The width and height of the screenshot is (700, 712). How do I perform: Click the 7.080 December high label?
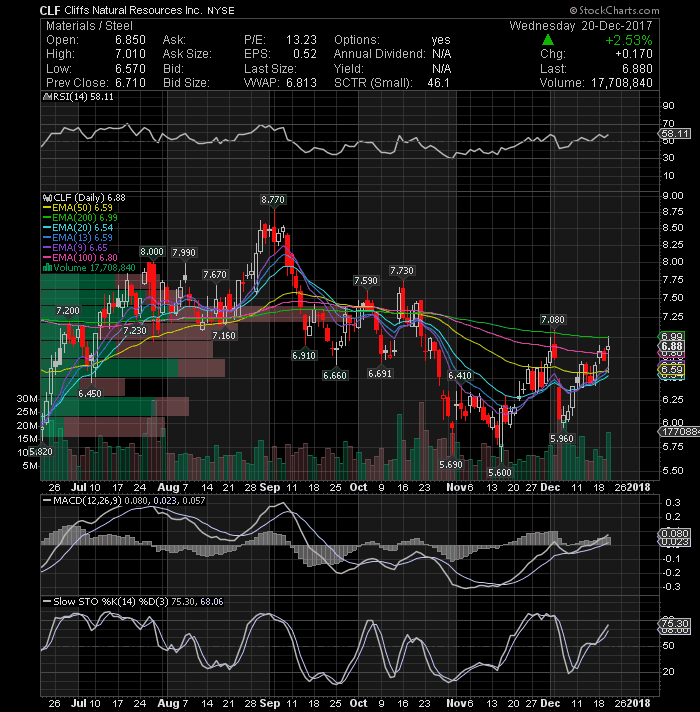point(553,320)
